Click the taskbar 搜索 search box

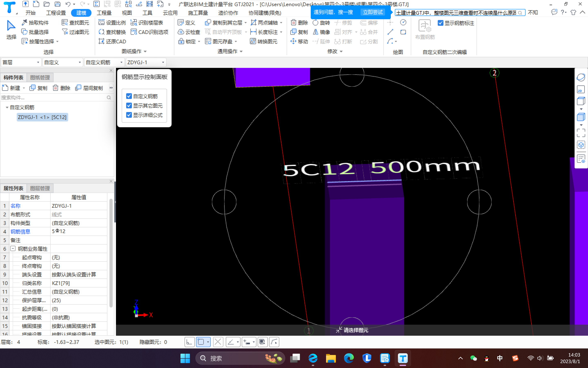pyautogui.click(x=240, y=358)
